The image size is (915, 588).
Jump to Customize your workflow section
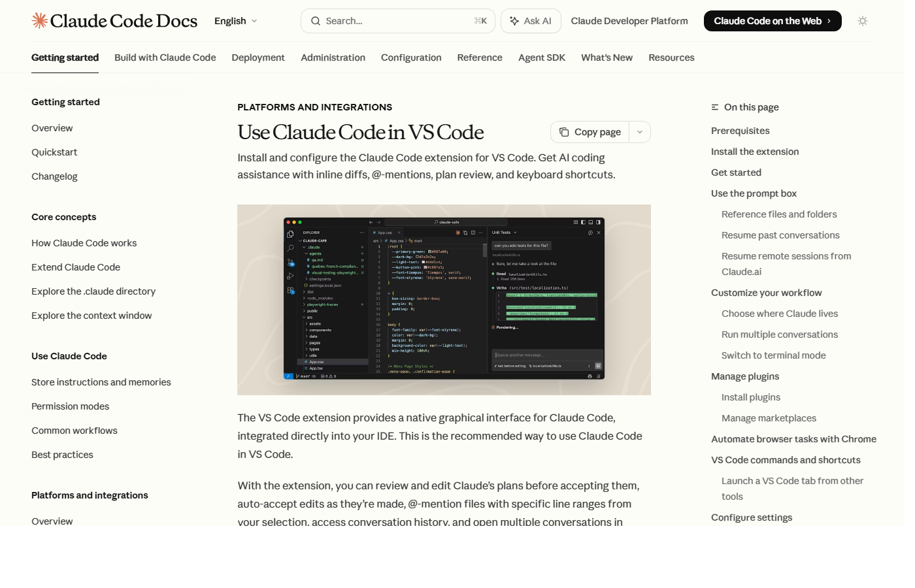pos(767,293)
